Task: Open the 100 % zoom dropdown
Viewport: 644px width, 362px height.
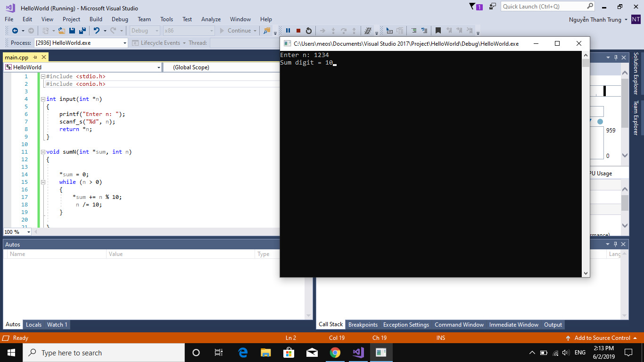Action: [x=17, y=232]
